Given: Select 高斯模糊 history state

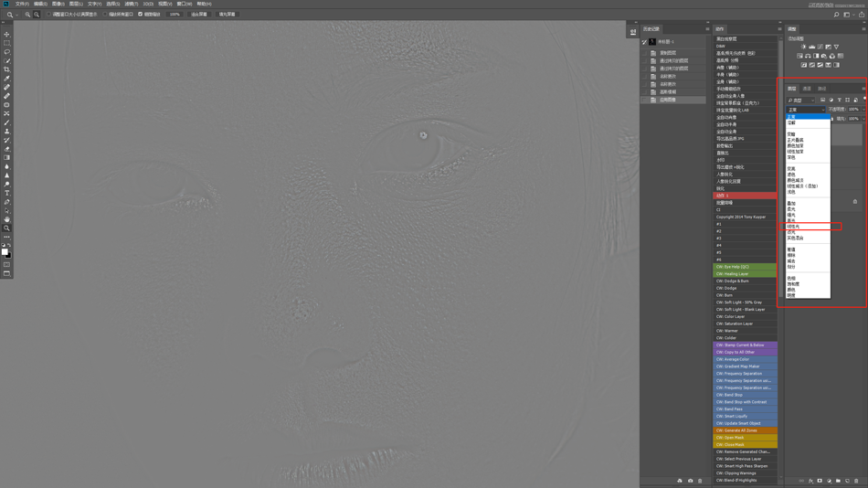Looking at the screenshot, I should coord(673,92).
